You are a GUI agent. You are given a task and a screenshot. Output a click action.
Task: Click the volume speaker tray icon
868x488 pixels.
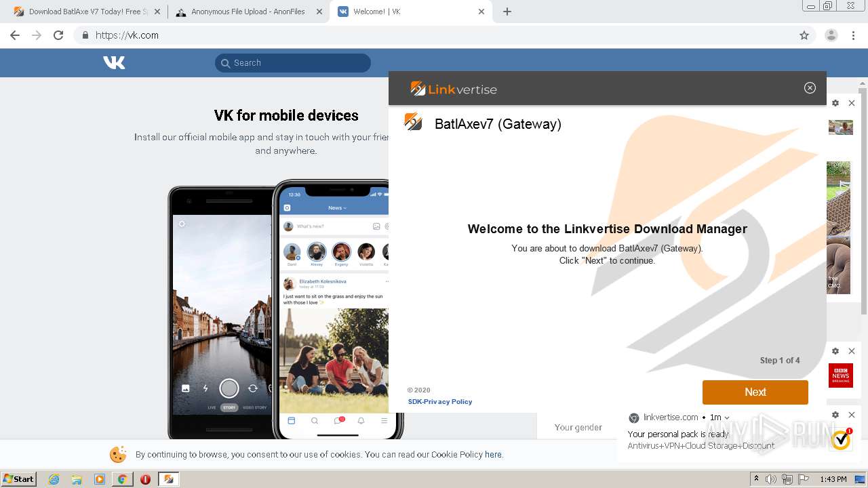pos(771,479)
